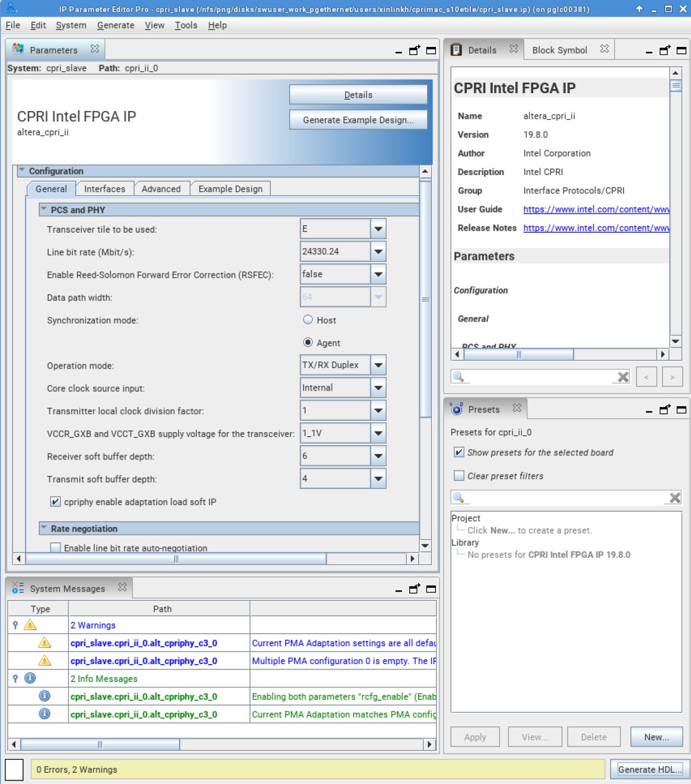
Task: Click the info icon on the 2 Info Messages row
Action: [x=30, y=678]
